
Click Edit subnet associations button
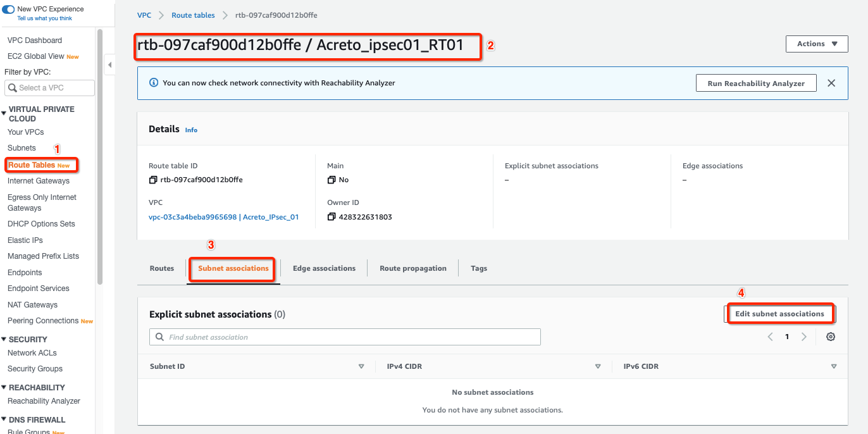(x=779, y=314)
